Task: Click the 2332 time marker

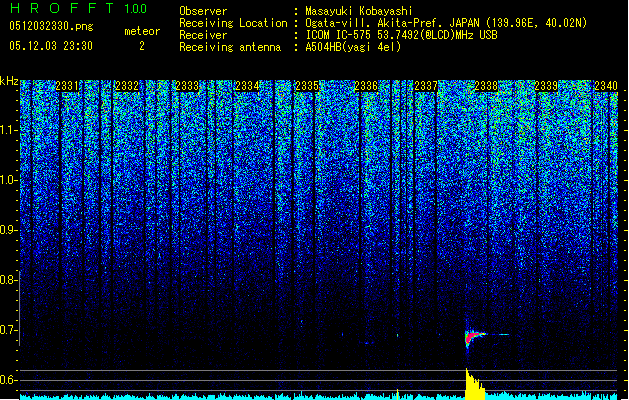Action: 127,86
